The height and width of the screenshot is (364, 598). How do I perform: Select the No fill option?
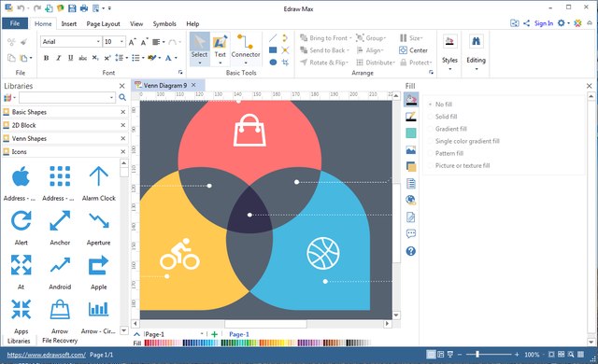(x=443, y=105)
